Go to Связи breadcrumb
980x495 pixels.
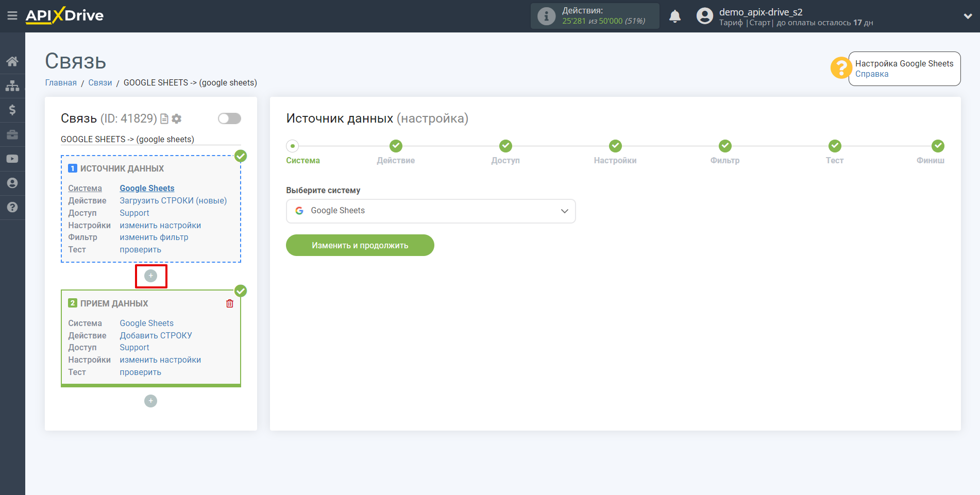(x=100, y=83)
